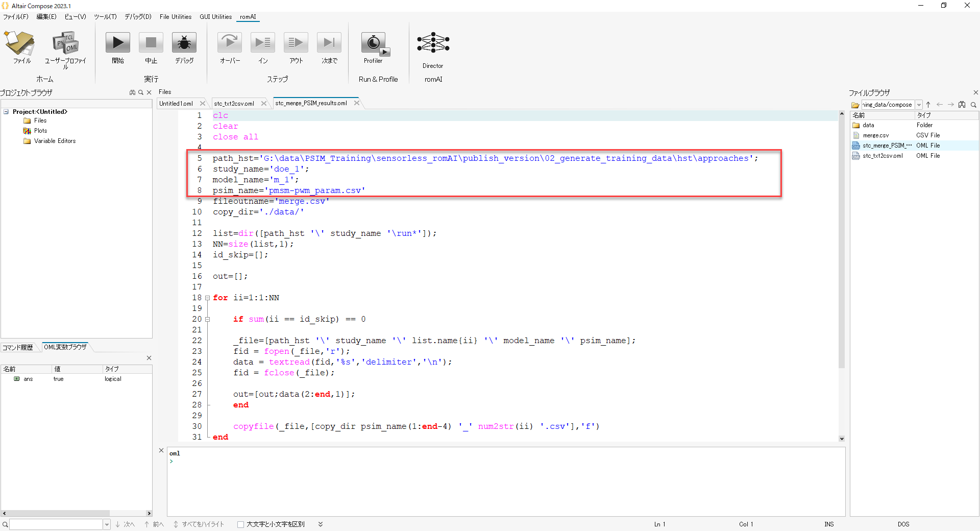Open the GUI Utilities menu
The width and height of the screenshot is (980, 531).
215,17
